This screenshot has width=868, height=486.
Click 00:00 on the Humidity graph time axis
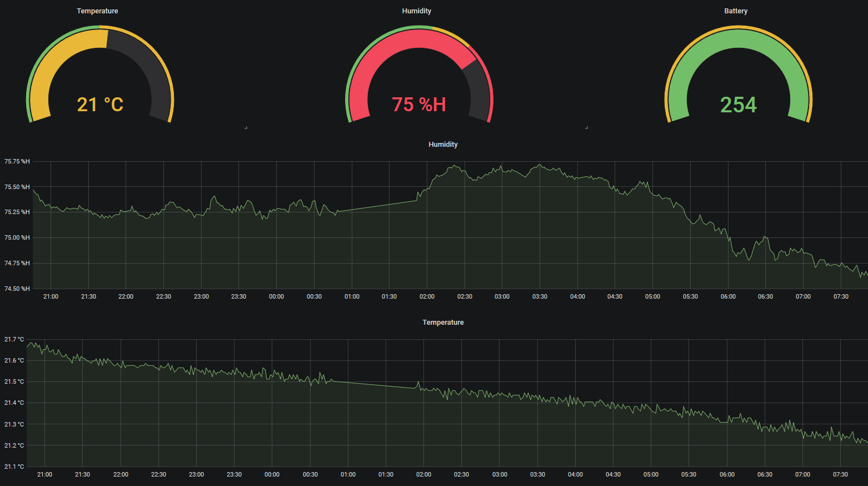coord(276,296)
